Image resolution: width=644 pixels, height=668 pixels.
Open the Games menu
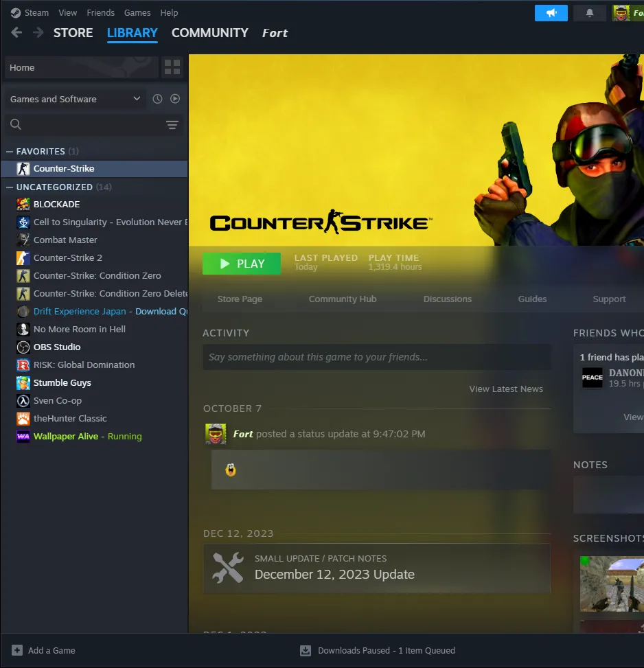click(137, 13)
